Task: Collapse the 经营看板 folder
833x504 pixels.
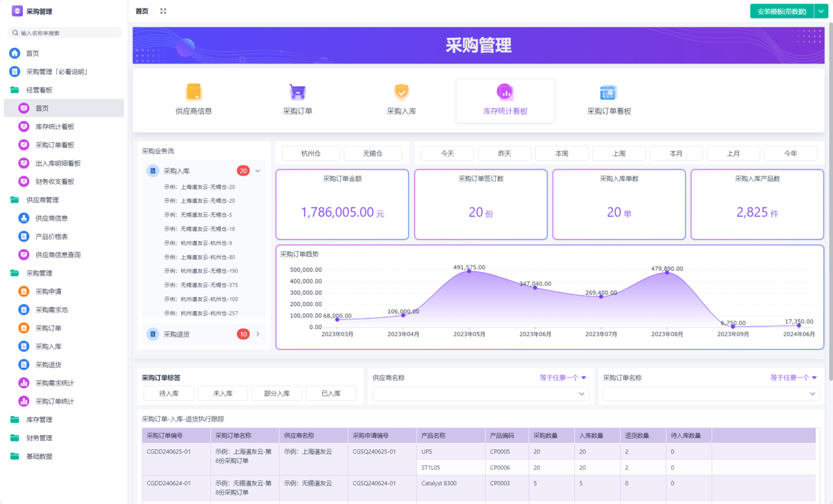Action: tap(63, 90)
